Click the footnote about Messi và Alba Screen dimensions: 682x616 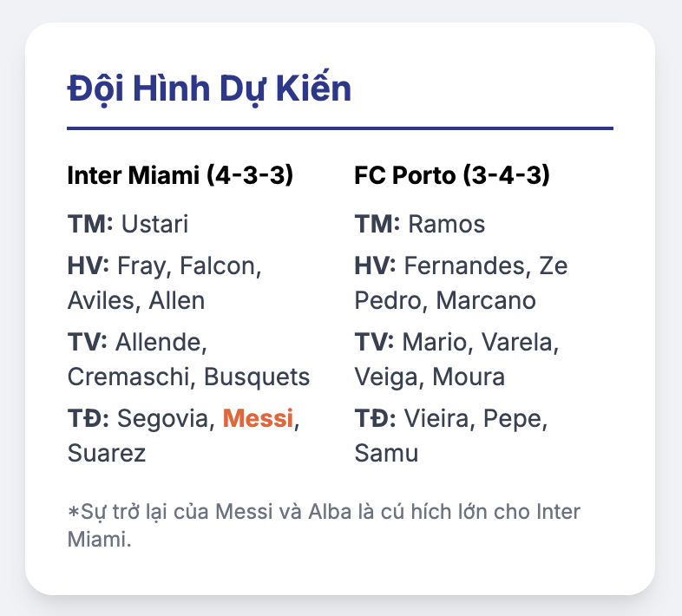324,526
